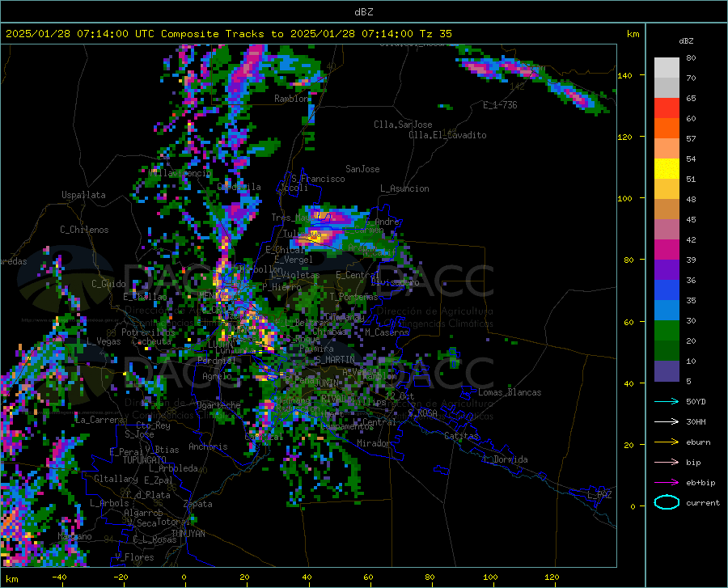Viewport: 728px width, 588px height.
Task: Click the 'Catitas' map label
Action: point(462,436)
